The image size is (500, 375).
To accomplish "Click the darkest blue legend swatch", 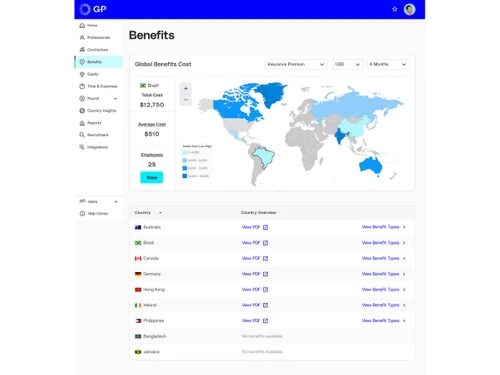I will [184, 176].
